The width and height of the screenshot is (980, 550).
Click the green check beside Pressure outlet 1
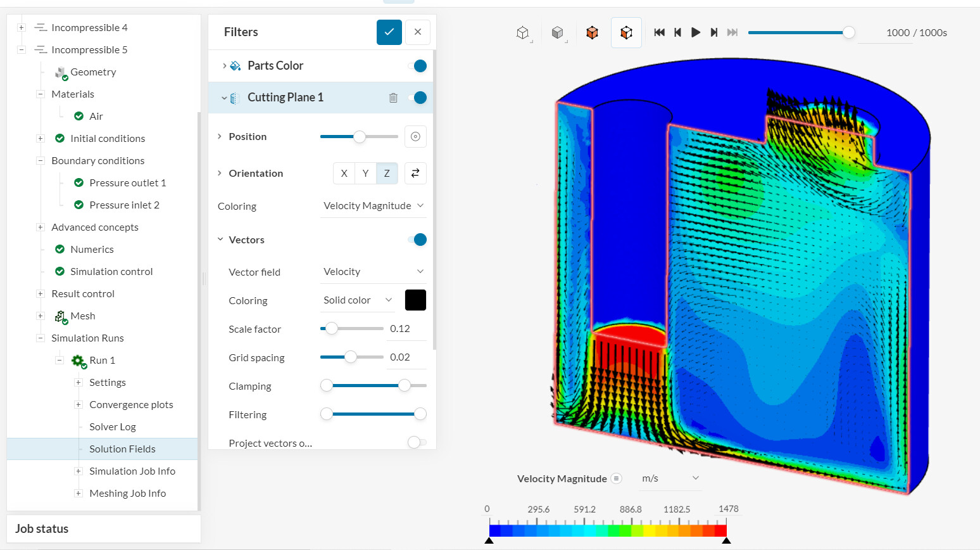click(x=79, y=182)
